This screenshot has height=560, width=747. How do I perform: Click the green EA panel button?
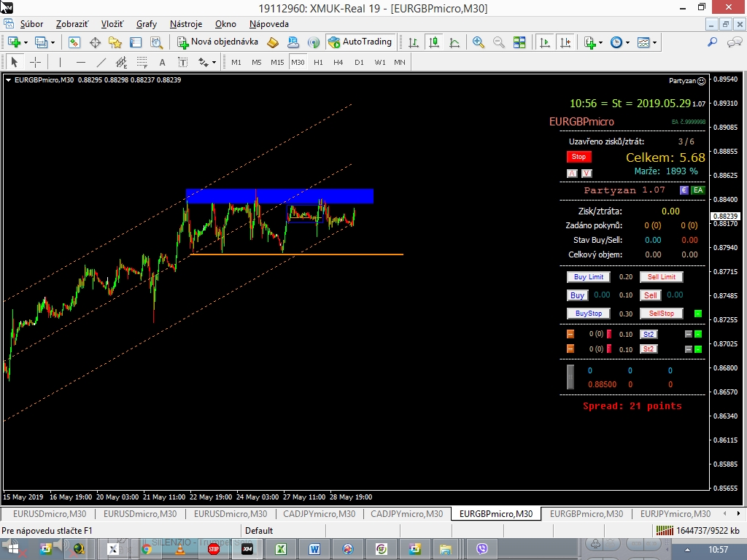coord(698,190)
